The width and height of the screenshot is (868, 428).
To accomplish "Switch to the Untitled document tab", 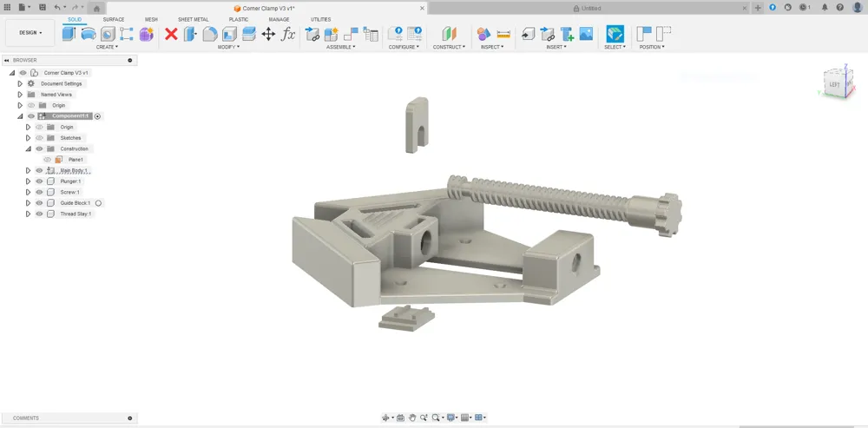I will [589, 9].
